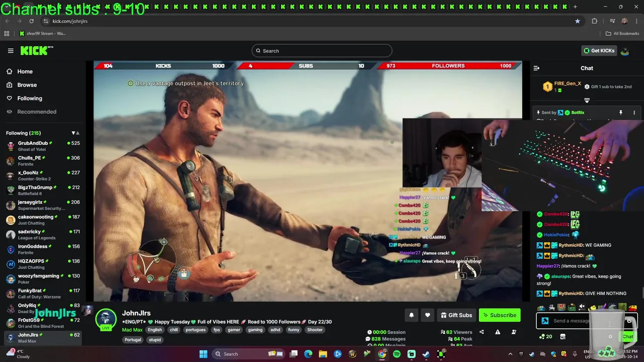Open FunkyBrat channel in Following list
Screen dimensions: 644x362
click(x=43, y=293)
